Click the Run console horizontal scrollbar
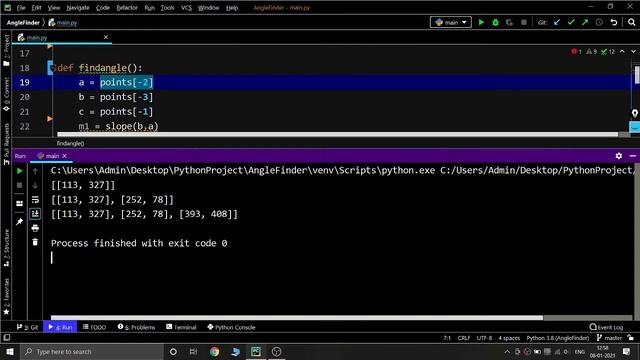 [297, 318]
